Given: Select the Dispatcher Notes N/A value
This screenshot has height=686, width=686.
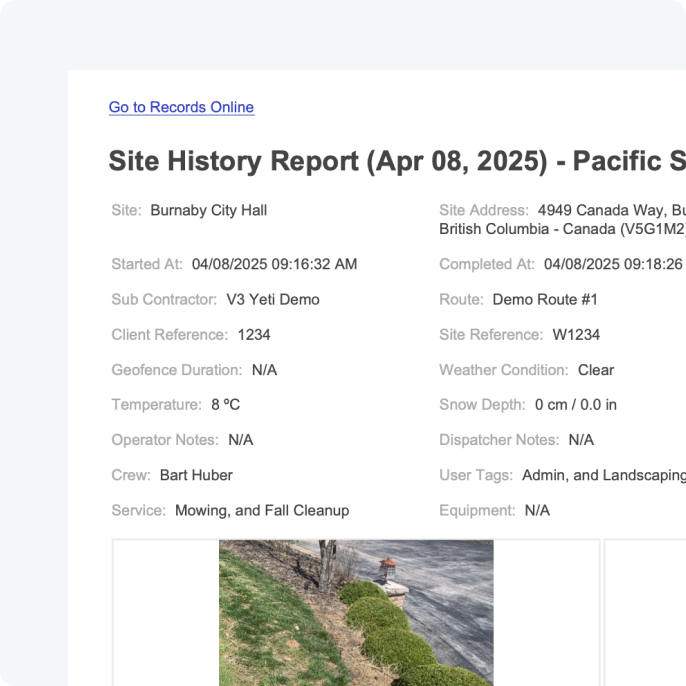Looking at the screenshot, I should 581,440.
